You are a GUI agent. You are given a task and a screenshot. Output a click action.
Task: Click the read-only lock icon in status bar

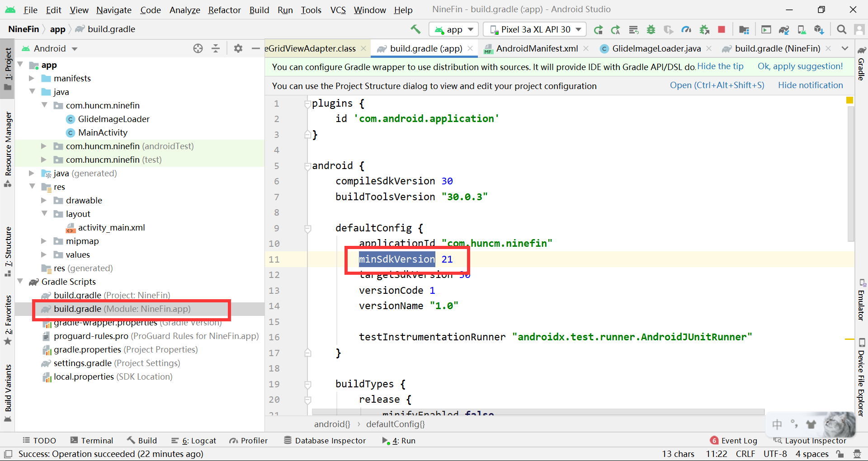click(840, 454)
